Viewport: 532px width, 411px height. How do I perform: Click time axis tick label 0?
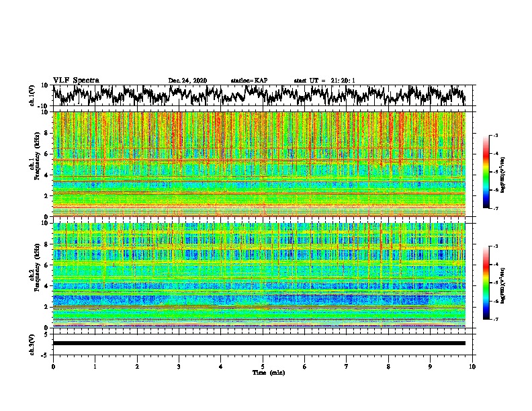point(53,367)
